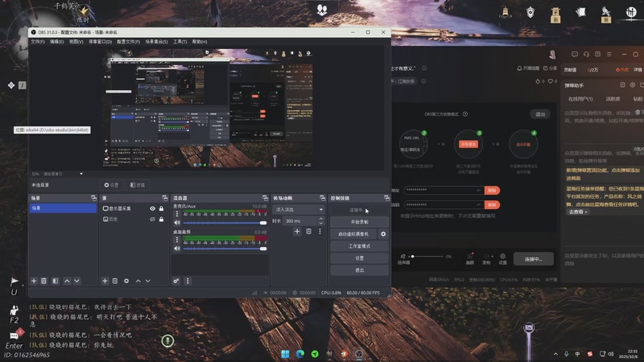Viewport: 644px width, 362px height.
Task: Show hidden 图像 source via its eye icon
Action: [152, 219]
